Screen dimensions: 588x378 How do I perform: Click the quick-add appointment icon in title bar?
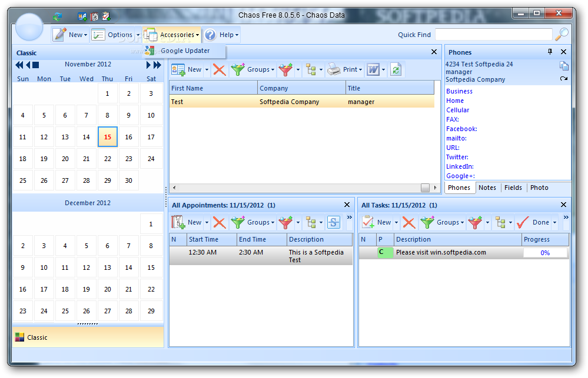94,16
